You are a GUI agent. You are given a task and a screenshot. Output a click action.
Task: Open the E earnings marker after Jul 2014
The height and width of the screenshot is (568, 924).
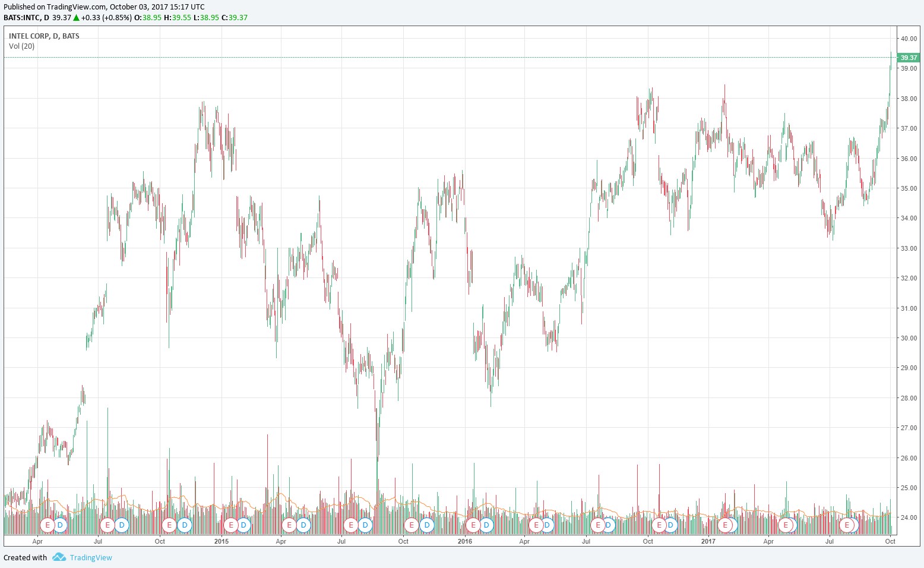click(107, 525)
